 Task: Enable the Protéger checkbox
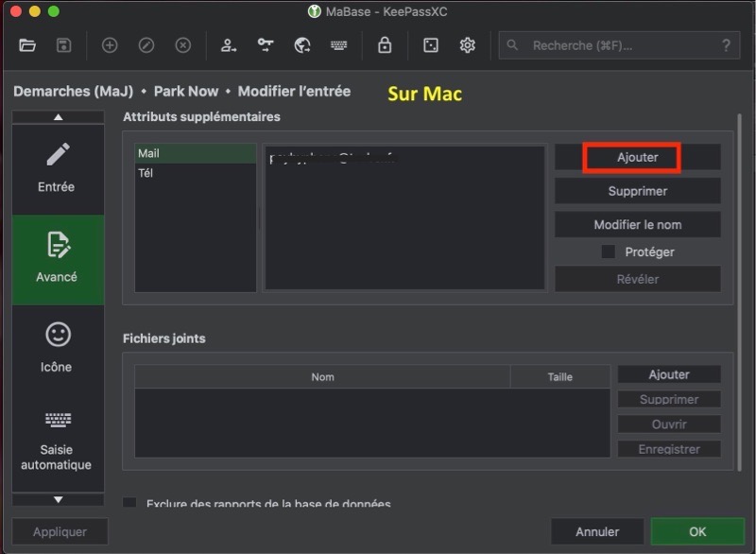tap(609, 252)
